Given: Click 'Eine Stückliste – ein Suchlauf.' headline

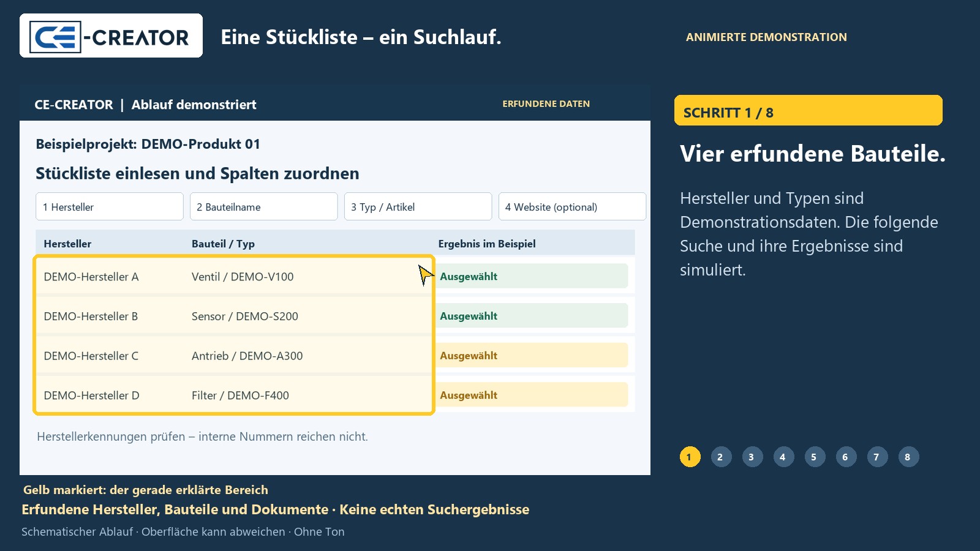Looking at the screenshot, I should point(361,37).
